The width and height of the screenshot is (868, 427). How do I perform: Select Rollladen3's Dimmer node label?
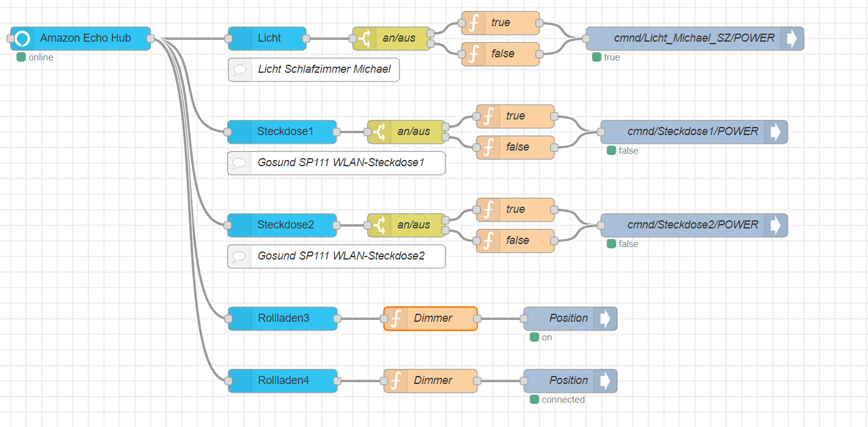[x=433, y=319]
